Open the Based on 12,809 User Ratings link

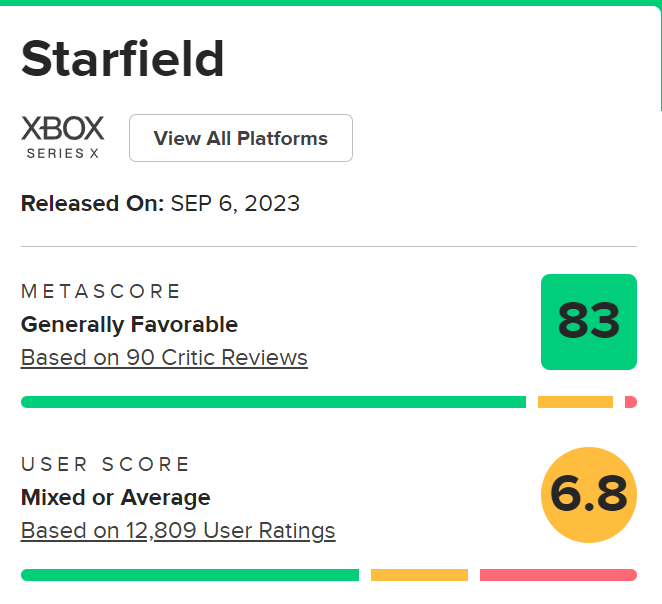click(178, 531)
